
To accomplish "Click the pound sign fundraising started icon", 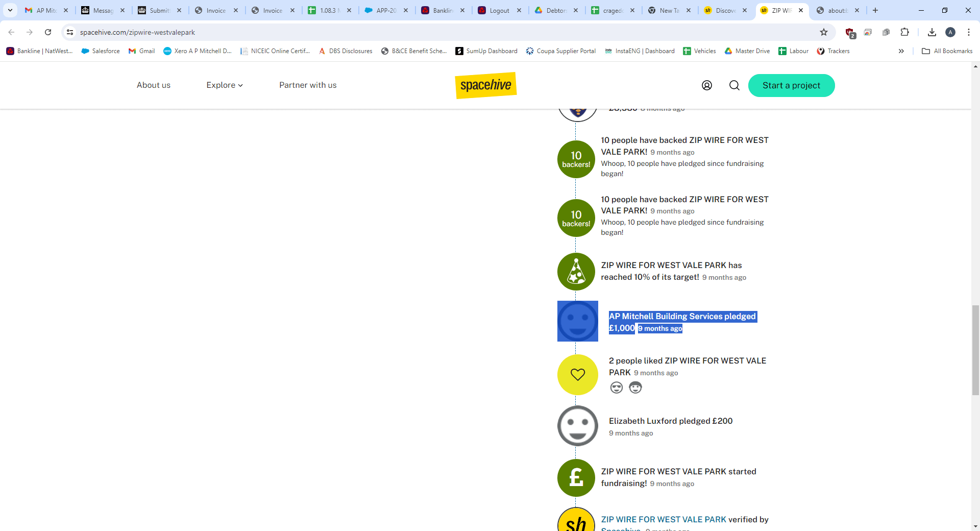I will click(576, 478).
